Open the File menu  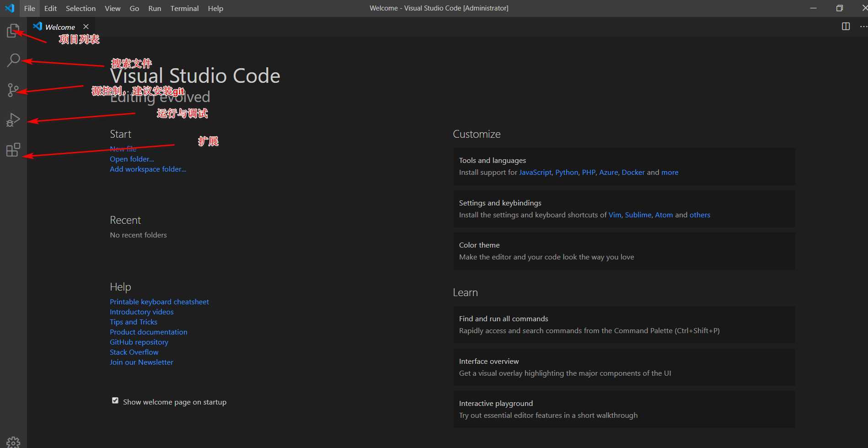29,8
